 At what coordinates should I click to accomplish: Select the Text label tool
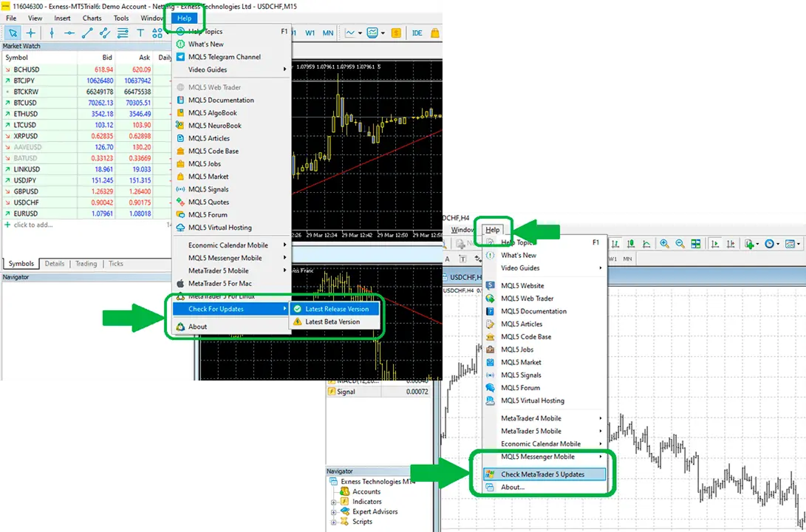point(141,33)
